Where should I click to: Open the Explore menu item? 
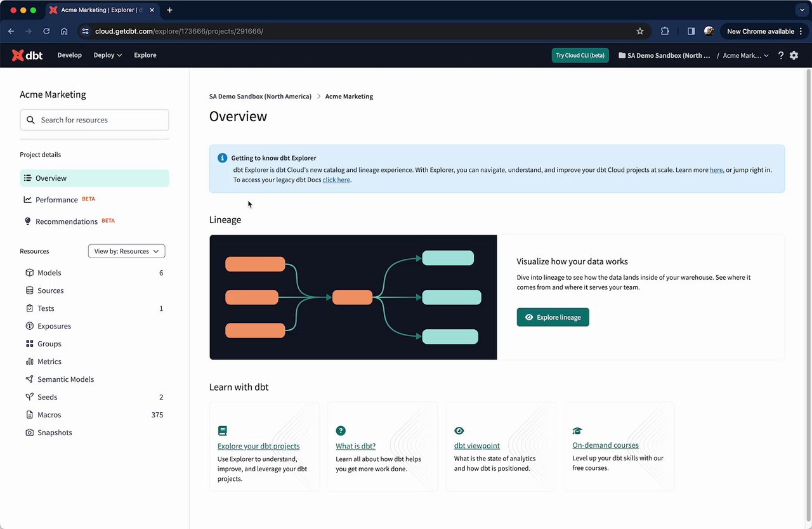pos(145,55)
